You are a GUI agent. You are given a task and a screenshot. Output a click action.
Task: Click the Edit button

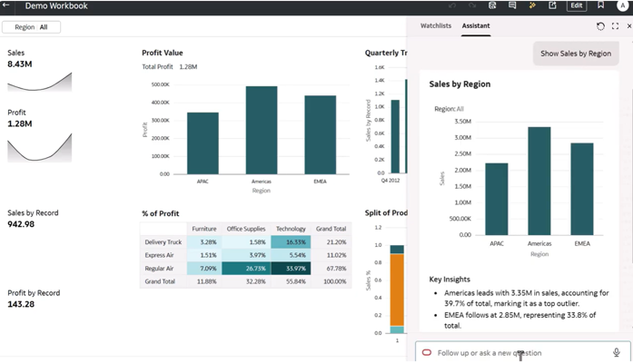577,5
